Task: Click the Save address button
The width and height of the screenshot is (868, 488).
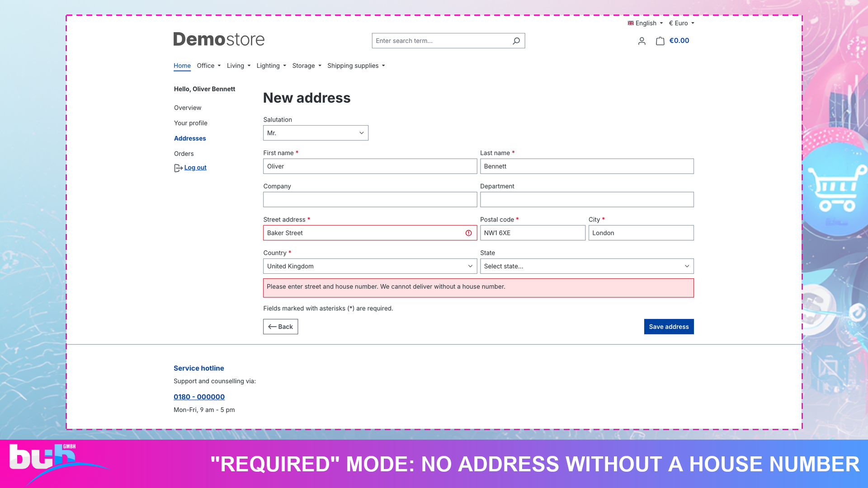Action: [669, 327]
